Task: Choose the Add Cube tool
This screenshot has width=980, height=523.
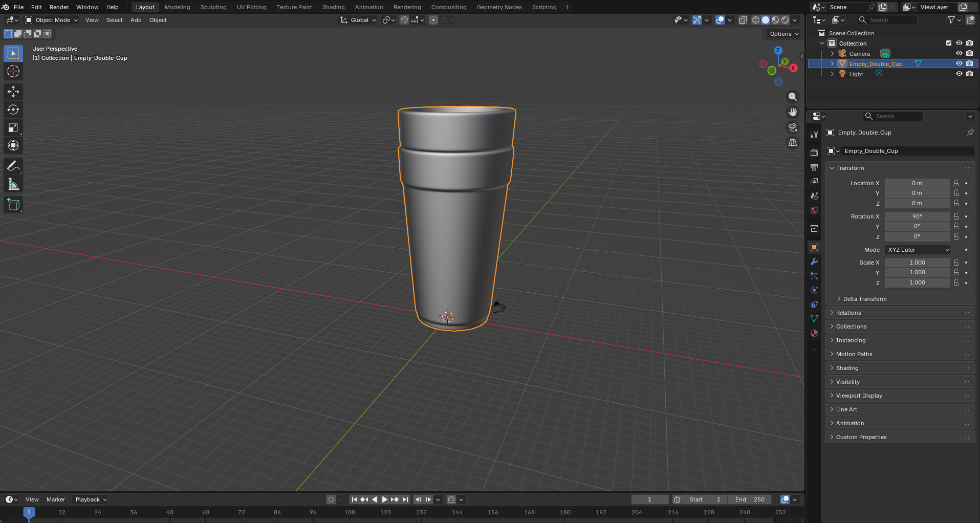Action: 13,205
